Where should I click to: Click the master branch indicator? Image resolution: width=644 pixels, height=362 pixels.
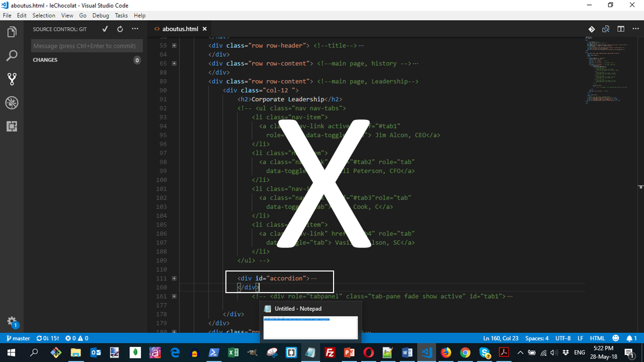tap(18, 338)
